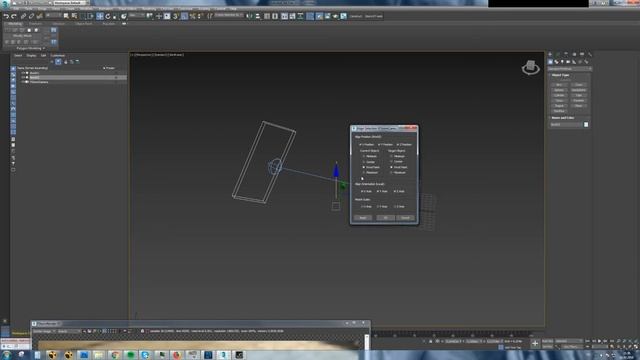Viewport: 640px width, 360px height.
Task: Open reference coordinate system dropdown
Action: [x=137, y=16]
